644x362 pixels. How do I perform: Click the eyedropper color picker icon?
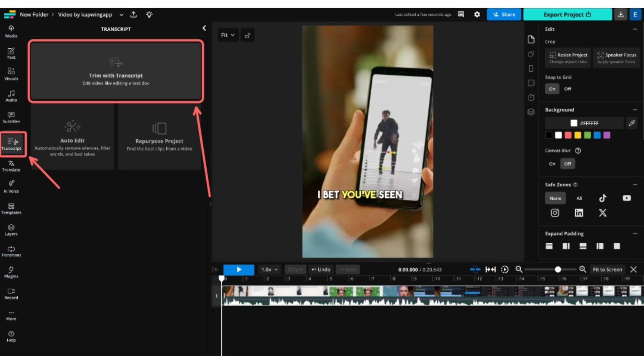coord(632,123)
